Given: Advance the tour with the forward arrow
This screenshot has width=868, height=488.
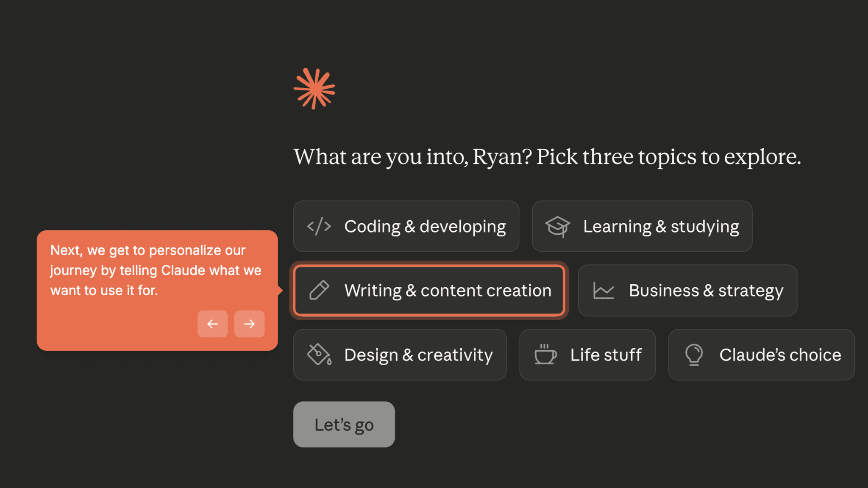Looking at the screenshot, I should point(249,324).
